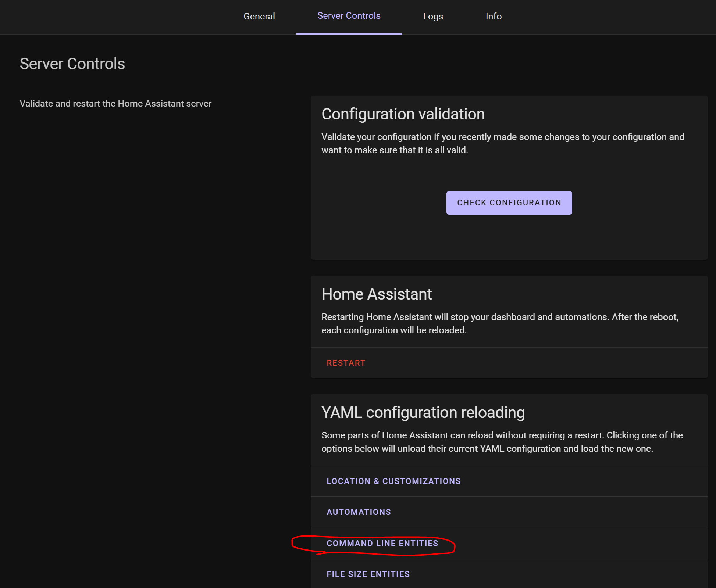Click the empty area below Check Configuration button
Image resolution: width=716 pixels, height=588 pixels.
(509, 237)
